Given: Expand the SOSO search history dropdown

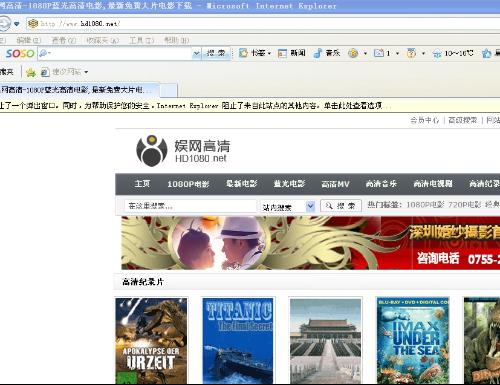Looking at the screenshot, I should click(197, 54).
